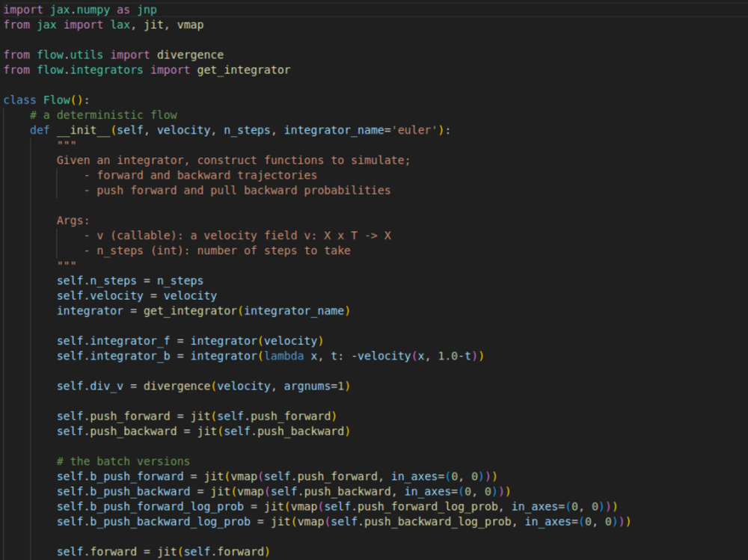Viewport: 748px width, 560px height.
Task: Click 'integrator = get_integrator(integrator_name)' line
Action: (203, 311)
